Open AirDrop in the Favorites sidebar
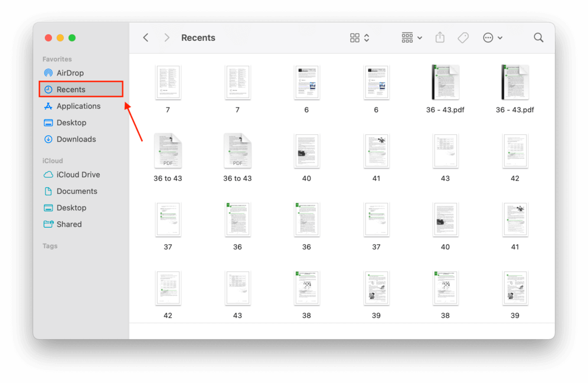This screenshot has height=383, width=588. point(70,73)
